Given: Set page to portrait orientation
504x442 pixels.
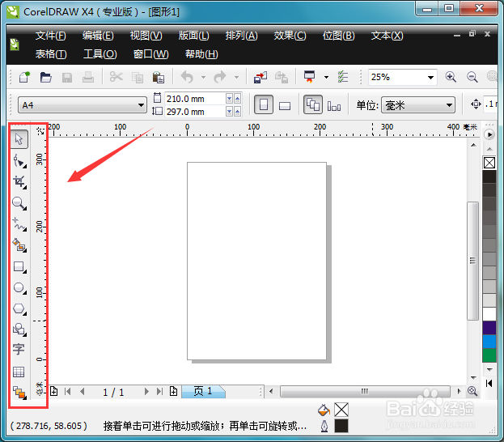Looking at the screenshot, I should (264, 104).
